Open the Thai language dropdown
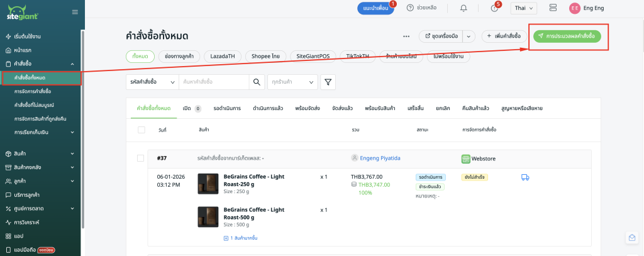 523,8
